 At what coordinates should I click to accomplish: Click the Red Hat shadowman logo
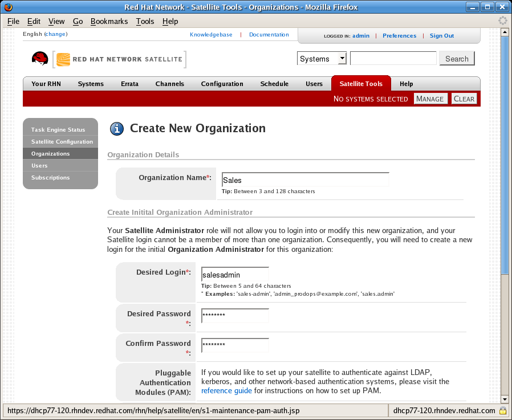click(40, 59)
